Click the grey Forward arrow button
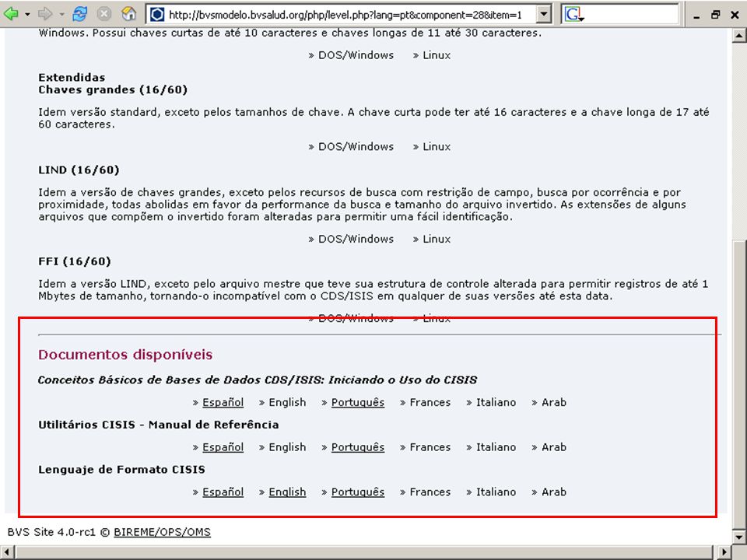Image resolution: width=747 pixels, height=560 pixels. (45, 14)
